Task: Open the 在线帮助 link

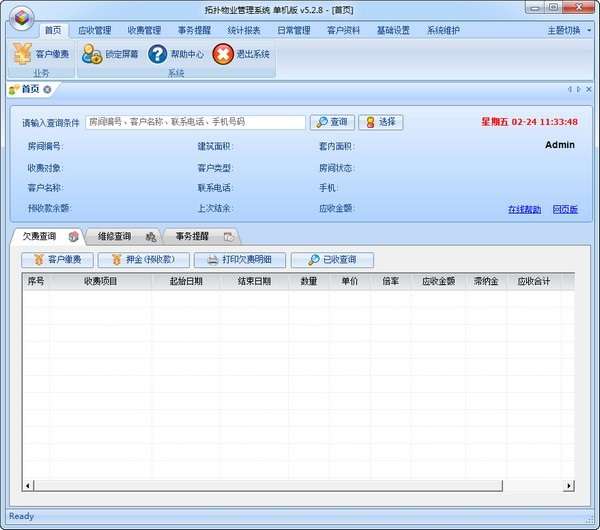Action: click(x=524, y=209)
